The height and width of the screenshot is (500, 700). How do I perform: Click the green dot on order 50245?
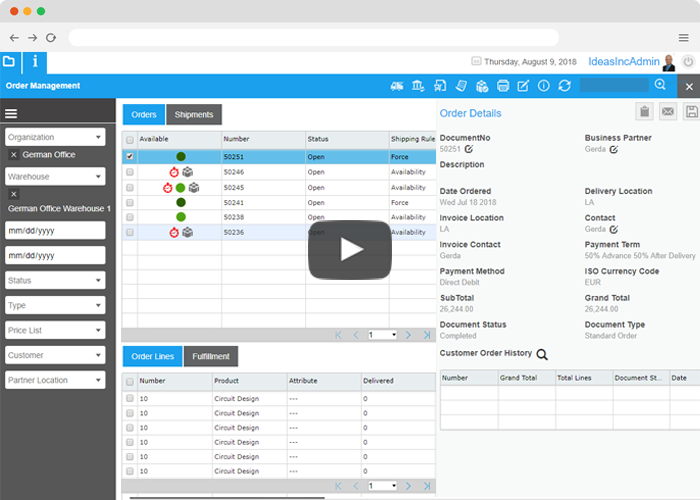tap(180, 188)
